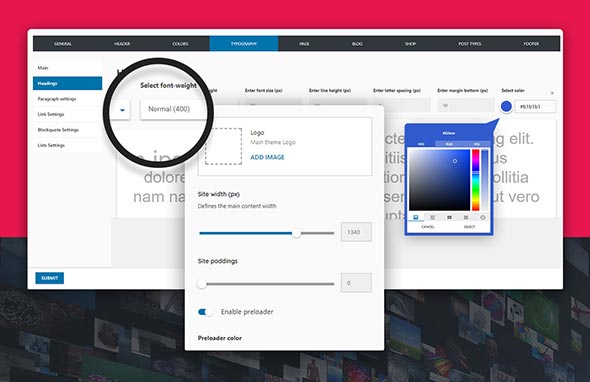Click the small close X near Select color
Viewport: 590px width, 382px height.
552,93
